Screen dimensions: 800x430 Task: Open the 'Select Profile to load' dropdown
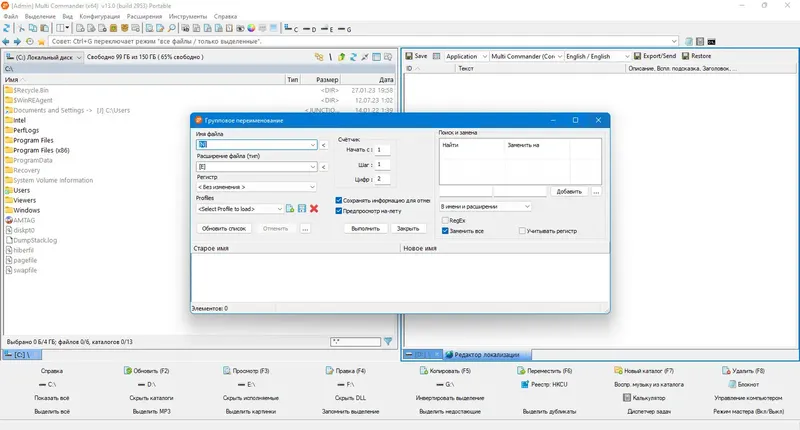240,209
